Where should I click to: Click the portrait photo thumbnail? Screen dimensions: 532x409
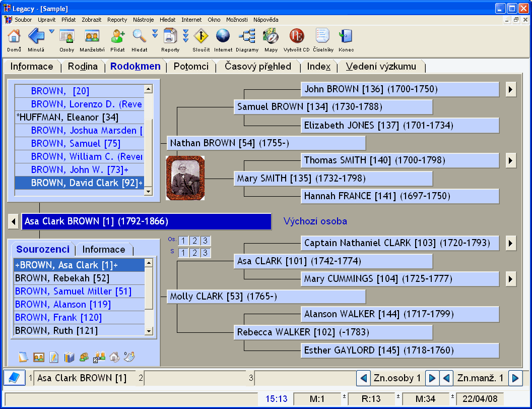(x=185, y=178)
